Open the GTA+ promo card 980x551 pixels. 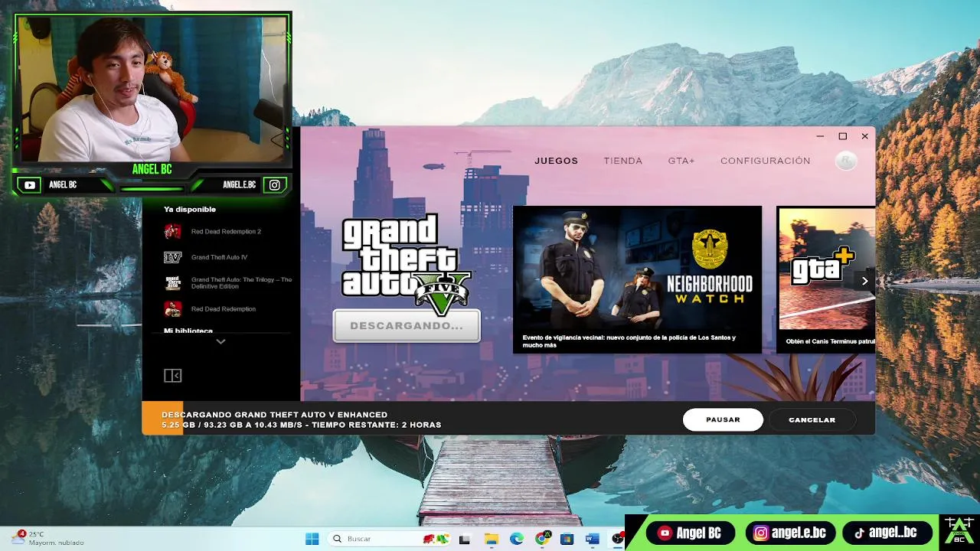[826, 279]
